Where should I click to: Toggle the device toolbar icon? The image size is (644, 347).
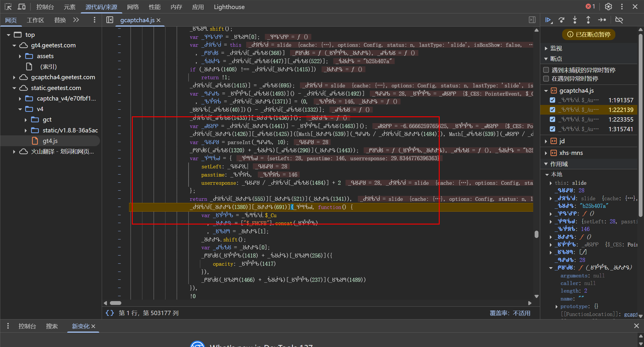point(22,7)
